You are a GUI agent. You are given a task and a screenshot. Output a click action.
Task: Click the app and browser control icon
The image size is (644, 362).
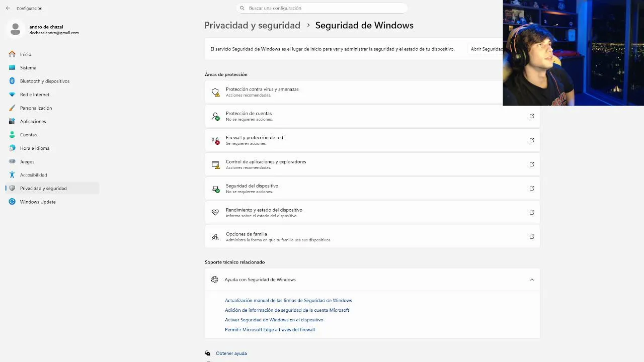pos(215,164)
